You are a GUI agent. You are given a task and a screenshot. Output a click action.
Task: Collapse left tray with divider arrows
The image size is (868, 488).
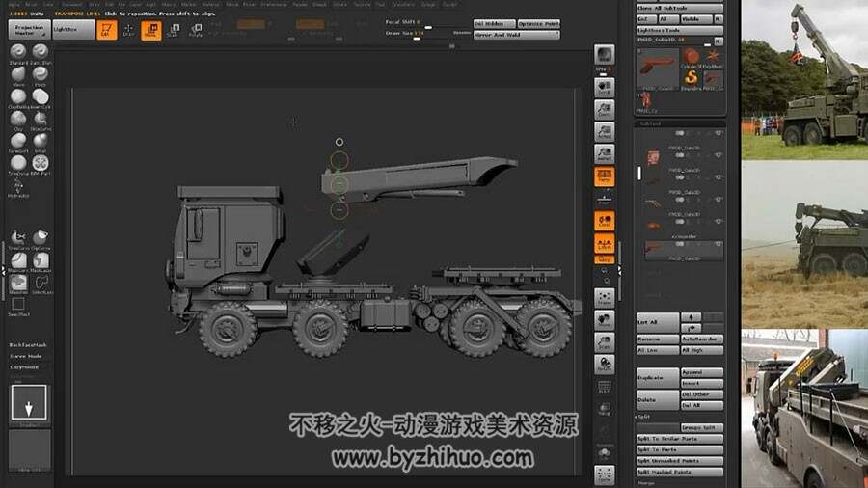click(x=3, y=271)
